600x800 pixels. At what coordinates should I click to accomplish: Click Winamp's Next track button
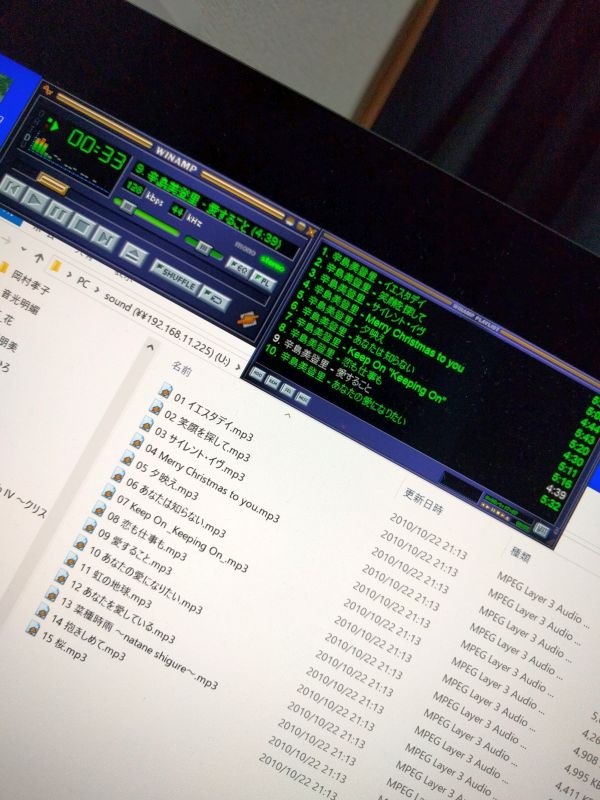click(x=107, y=238)
